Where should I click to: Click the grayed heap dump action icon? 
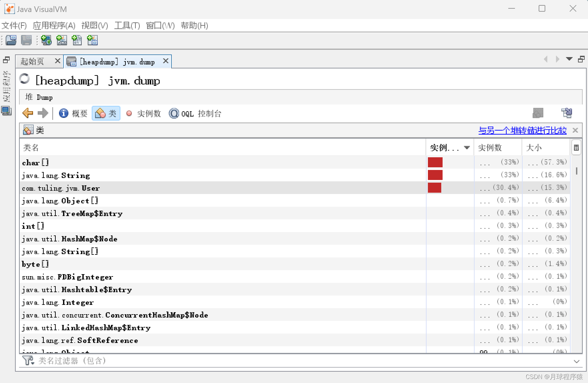[x=538, y=113]
